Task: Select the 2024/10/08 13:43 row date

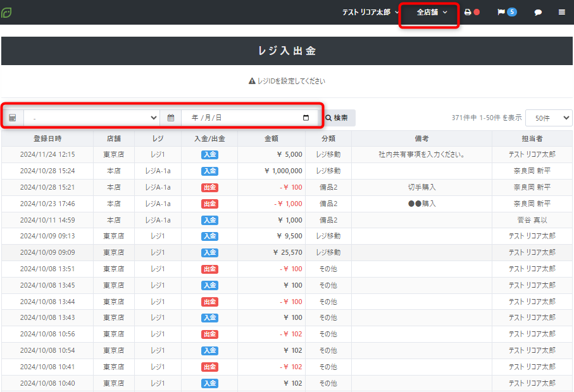Action: coord(47,317)
